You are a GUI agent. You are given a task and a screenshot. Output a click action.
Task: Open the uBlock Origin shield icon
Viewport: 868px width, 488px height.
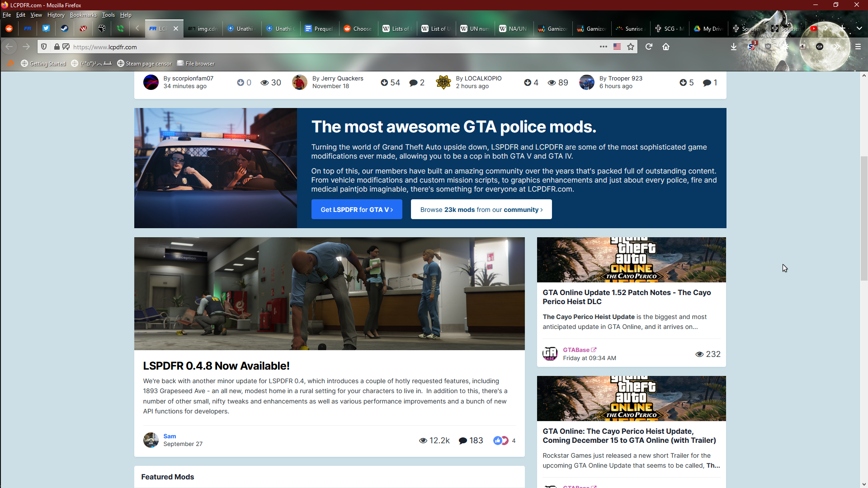pyautogui.click(x=768, y=47)
